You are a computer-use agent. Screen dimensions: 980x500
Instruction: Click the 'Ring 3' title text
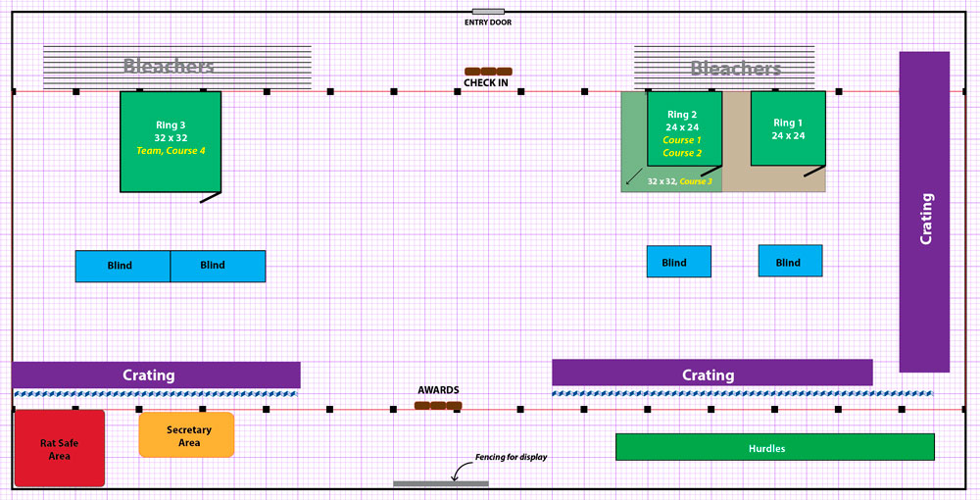coord(171,125)
